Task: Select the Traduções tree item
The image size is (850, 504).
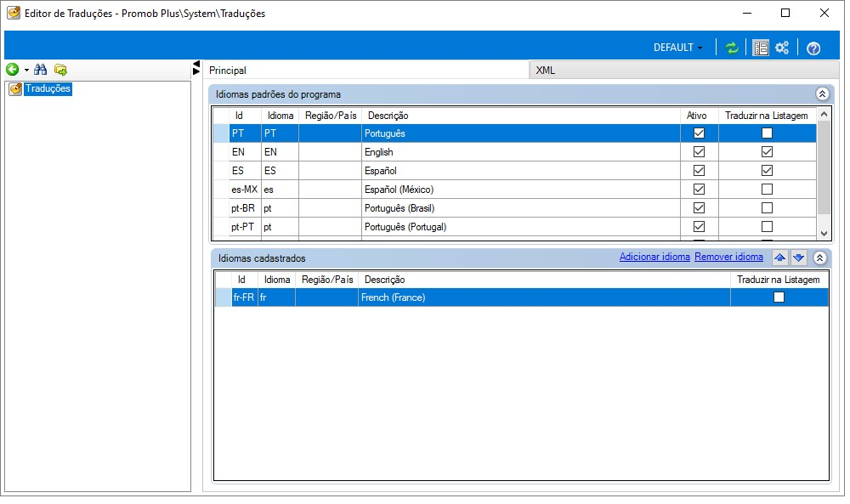Action: (48, 88)
